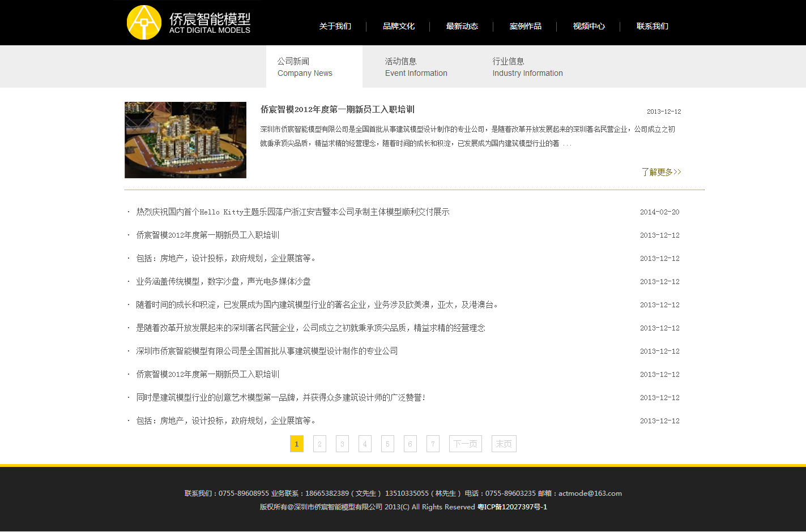Open the building model thumbnail image
Image resolution: width=806 pixels, height=532 pixels.
tap(185, 140)
